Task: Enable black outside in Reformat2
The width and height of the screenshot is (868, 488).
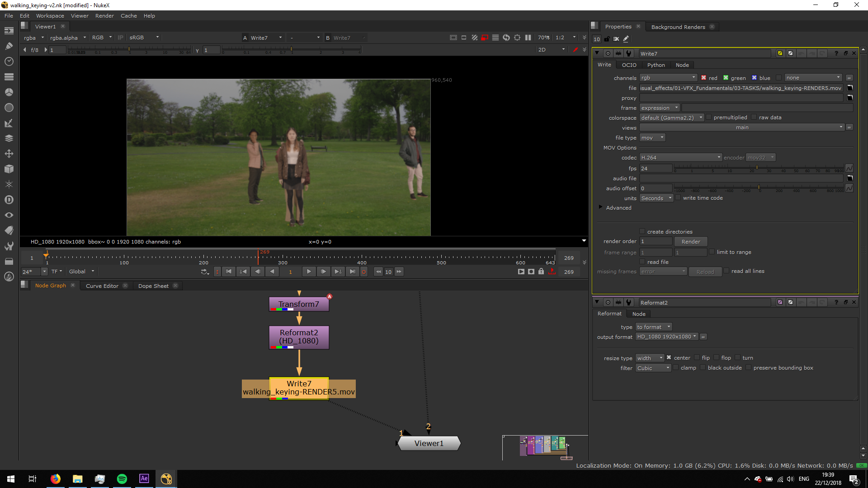Action: click(703, 367)
